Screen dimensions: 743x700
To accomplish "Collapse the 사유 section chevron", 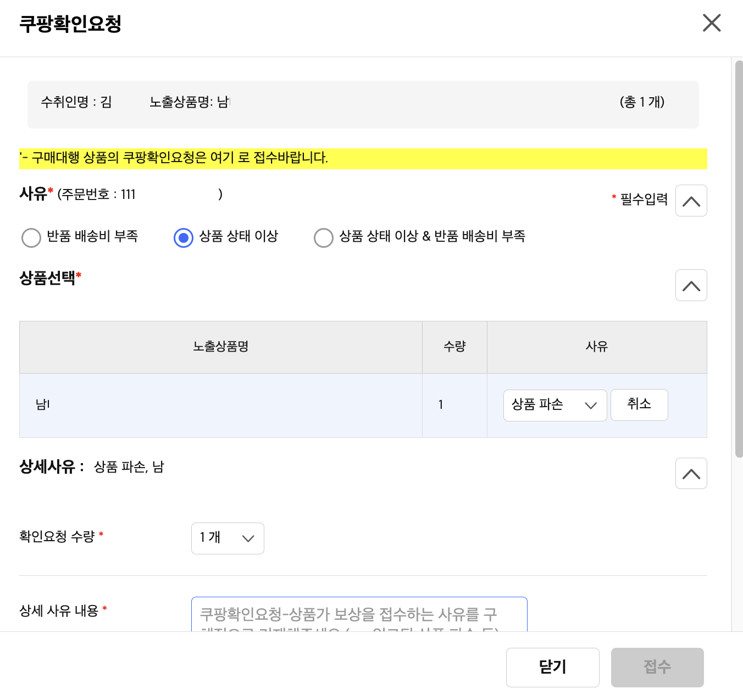I will click(691, 201).
